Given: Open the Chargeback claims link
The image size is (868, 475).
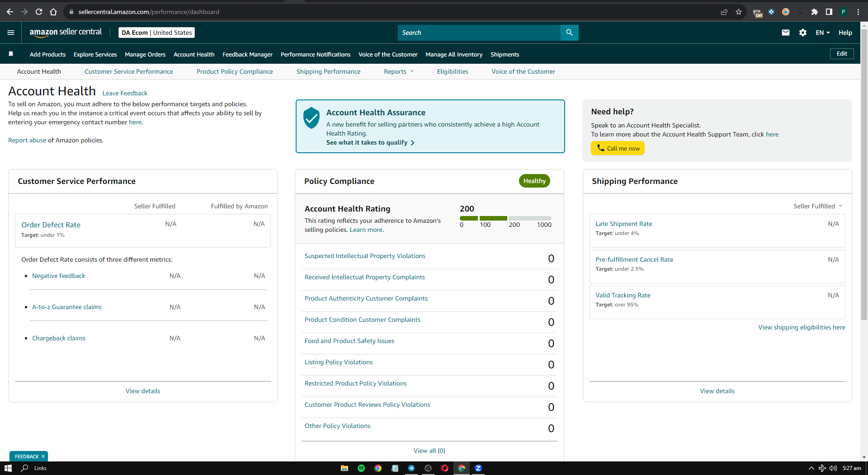Looking at the screenshot, I should (59, 338).
